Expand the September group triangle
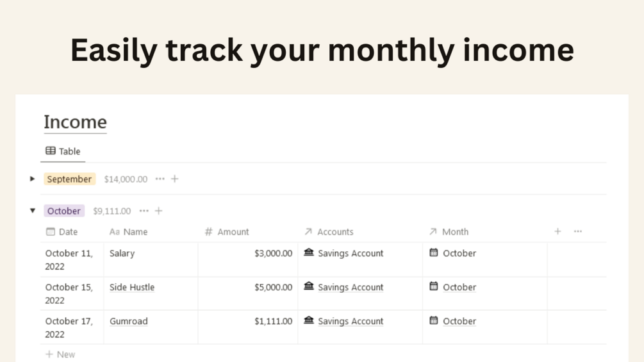The image size is (644, 362). [32, 179]
